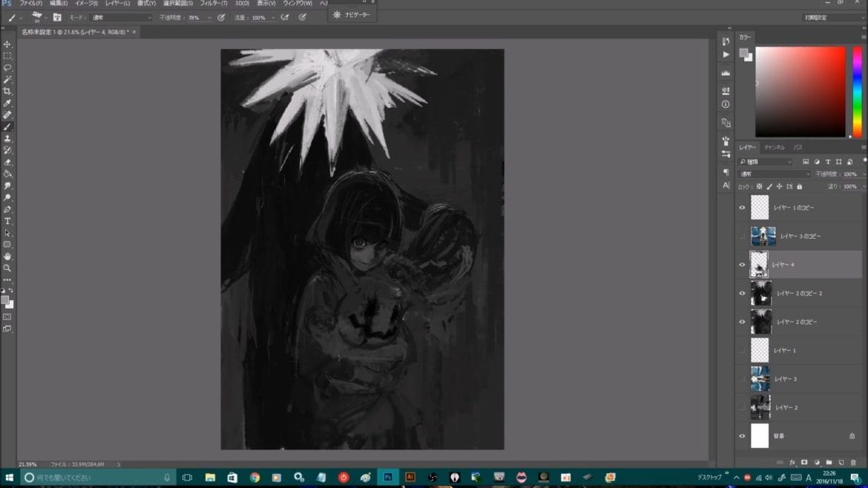Pick the Eraser tool

9,162
